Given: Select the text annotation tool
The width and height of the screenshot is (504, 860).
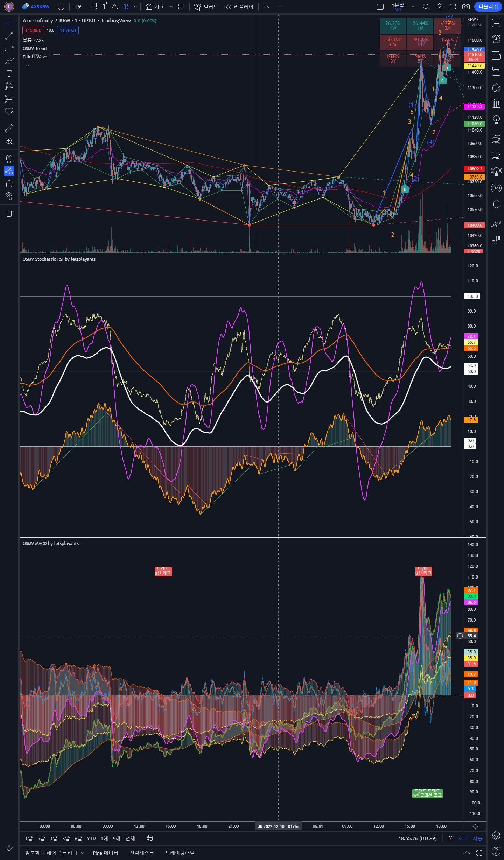Looking at the screenshot, I should pyautogui.click(x=9, y=74).
